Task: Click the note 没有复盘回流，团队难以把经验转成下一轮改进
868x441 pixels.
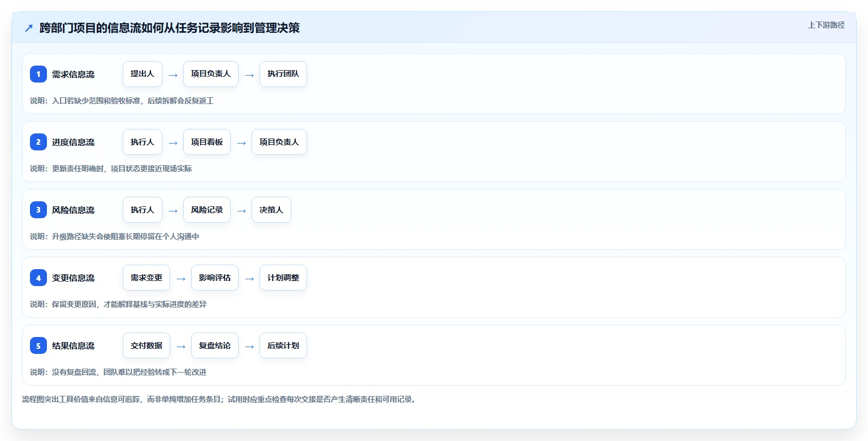Action: pyautogui.click(x=129, y=372)
